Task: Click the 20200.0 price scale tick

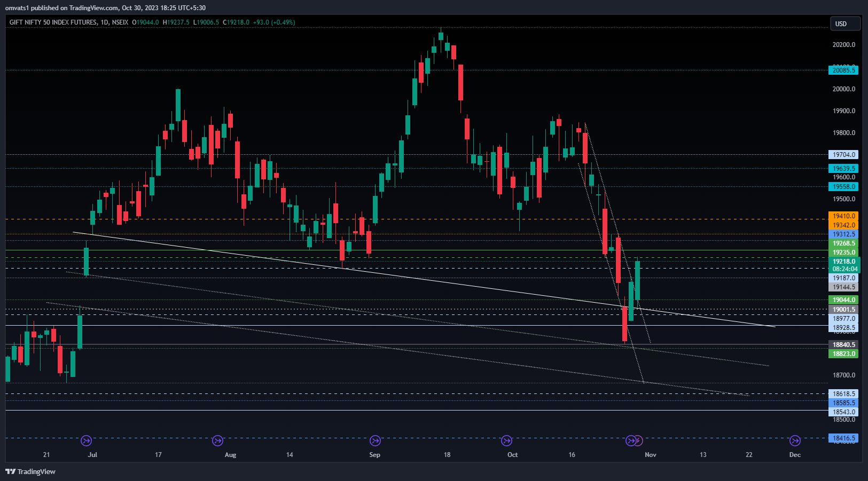Action: pyautogui.click(x=844, y=45)
